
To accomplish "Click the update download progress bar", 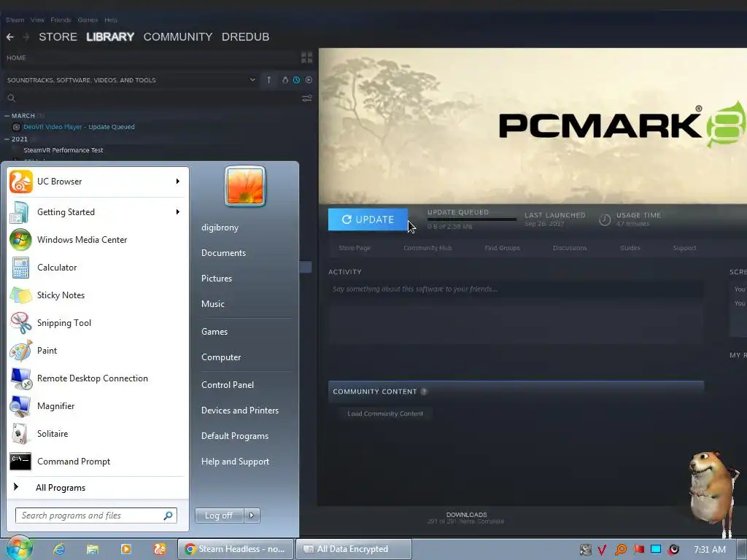I will tap(472, 219).
